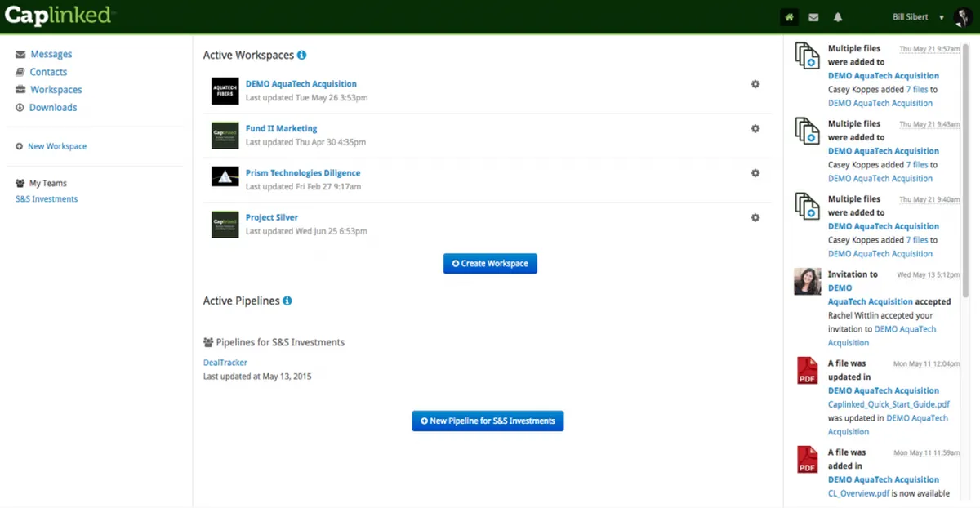Open the home icon in top bar
Viewport: 980px width, 508px height.
pyautogui.click(x=789, y=17)
